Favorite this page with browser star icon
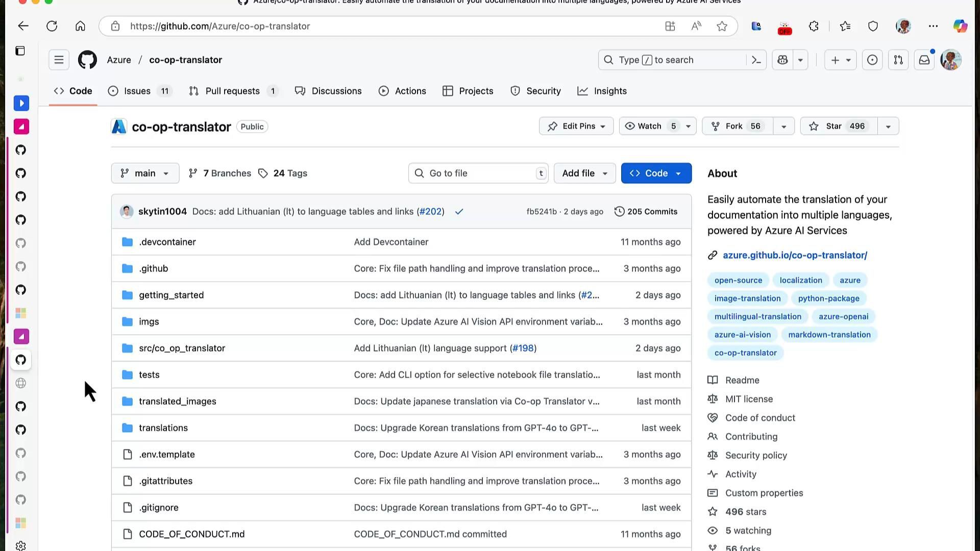Screen dimensions: 980x551 coord(722,26)
